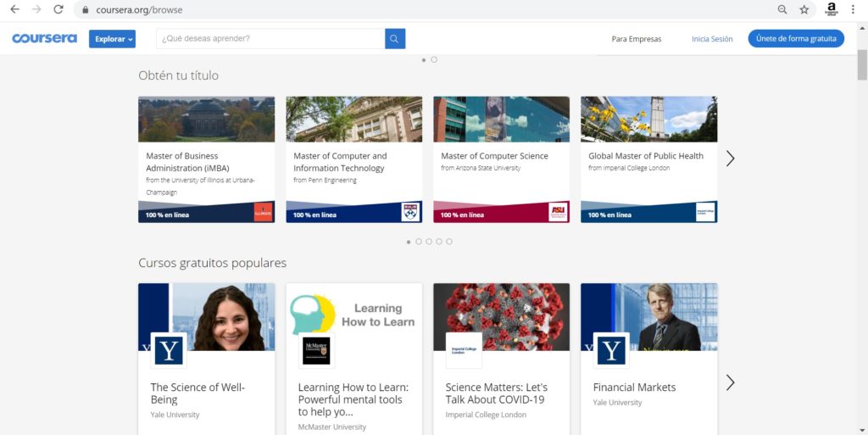
Task: Open Master of Computer and Information Technology
Action: 340,162
